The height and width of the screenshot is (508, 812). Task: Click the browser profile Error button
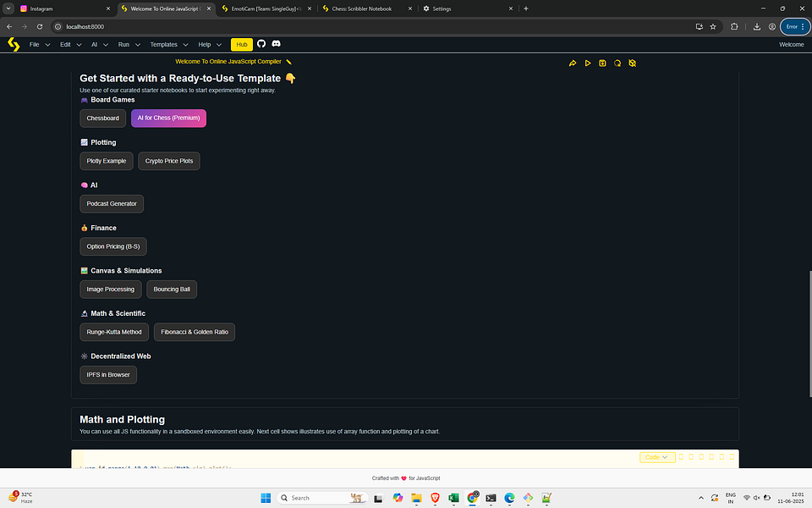point(795,26)
